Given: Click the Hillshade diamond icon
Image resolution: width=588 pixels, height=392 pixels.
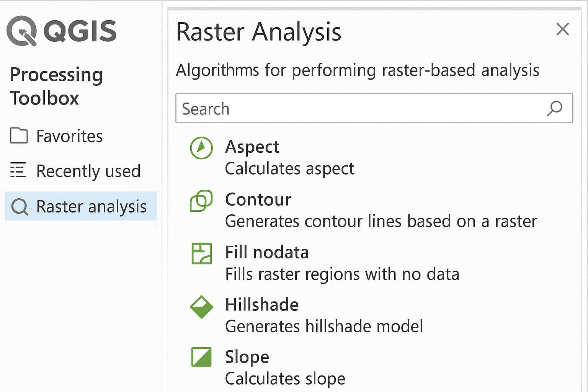Looking at the screenshot, I should click(201, 306).
